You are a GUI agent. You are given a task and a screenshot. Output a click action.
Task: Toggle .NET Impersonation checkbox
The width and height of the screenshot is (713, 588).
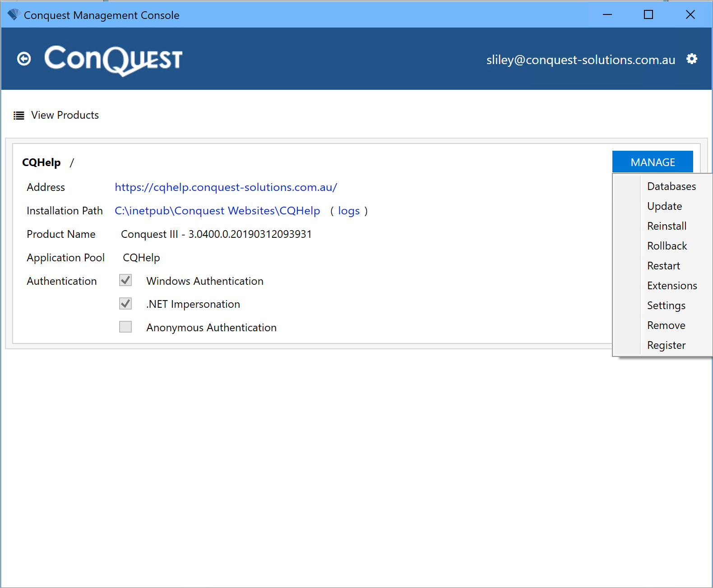pyautogui.click(x=125, y=304)
